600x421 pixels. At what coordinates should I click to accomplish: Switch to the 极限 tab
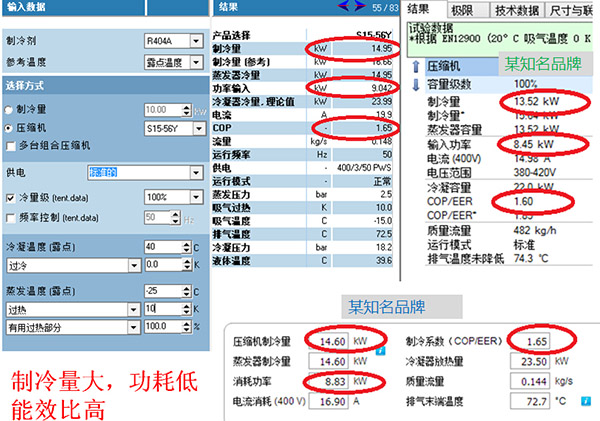point(460,9)
